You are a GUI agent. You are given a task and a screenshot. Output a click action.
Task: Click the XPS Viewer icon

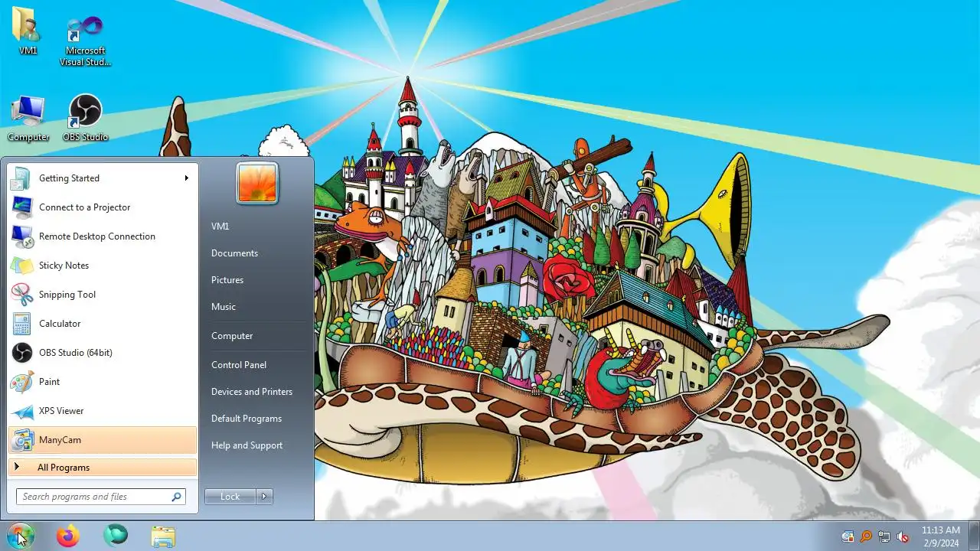click(x=21, y=411)
